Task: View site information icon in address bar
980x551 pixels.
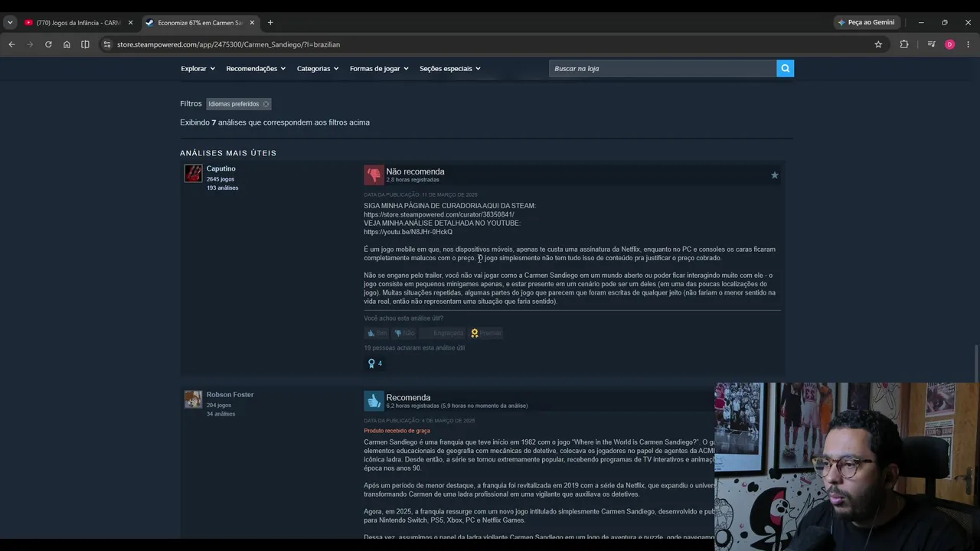Action: click(108, 44)
